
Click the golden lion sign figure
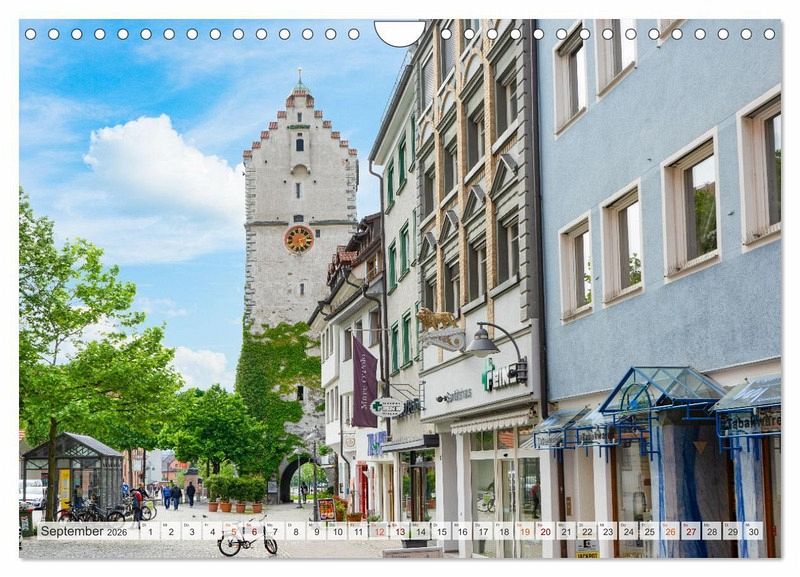(436, 320)
